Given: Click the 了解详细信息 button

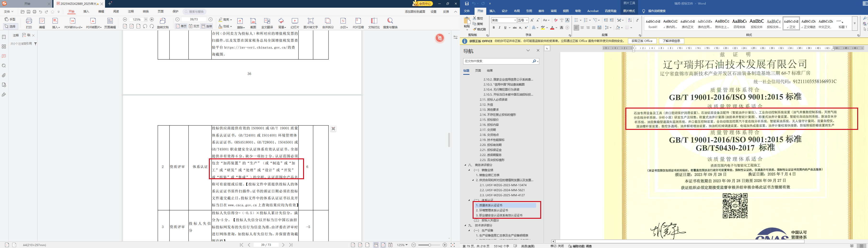Looking at the screenshot, I should click(x=671, y=41).
